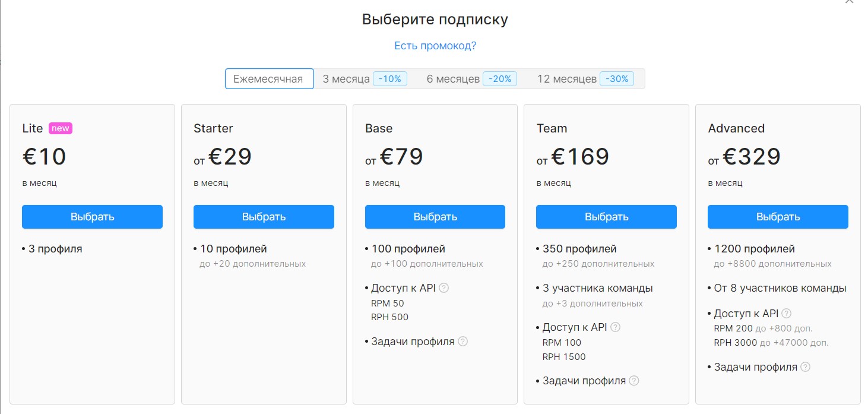Choose the Lite plan for €10

(92, 217)
